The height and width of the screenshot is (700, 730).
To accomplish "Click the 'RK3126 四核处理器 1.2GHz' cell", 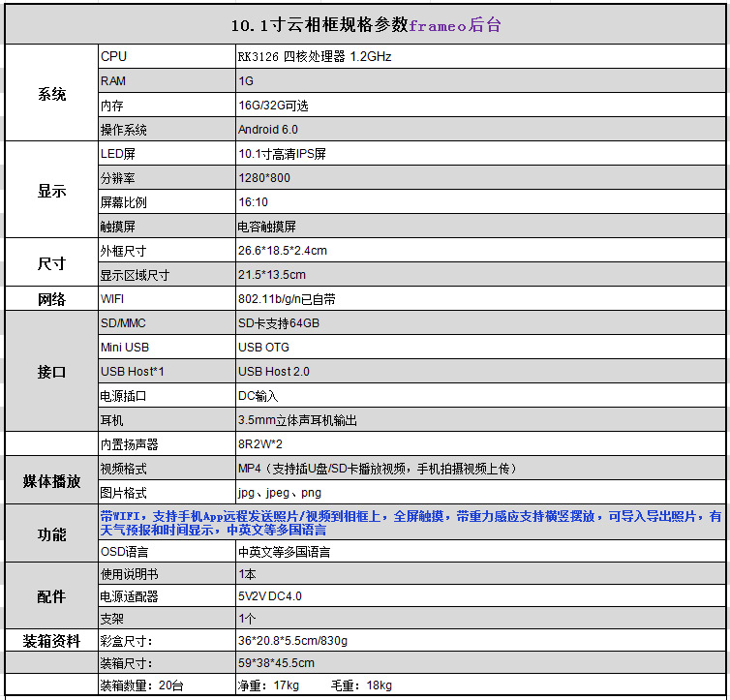I will 480,56.
